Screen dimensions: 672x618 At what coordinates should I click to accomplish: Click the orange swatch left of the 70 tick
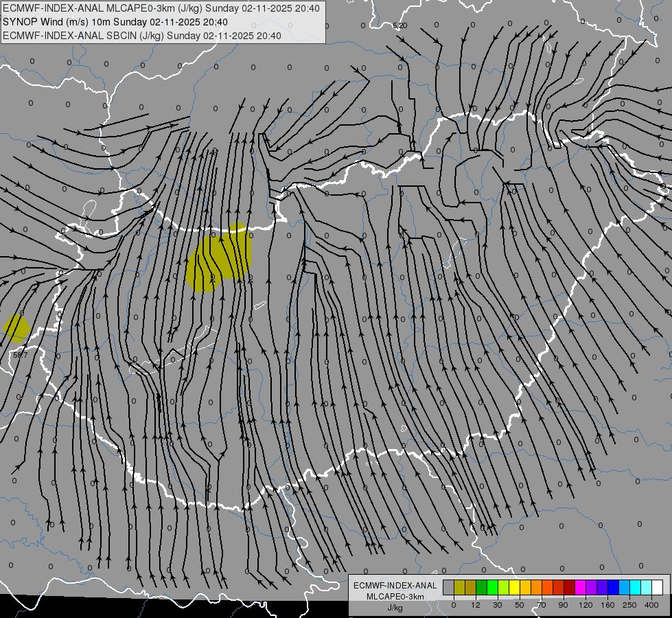[537, 587]
